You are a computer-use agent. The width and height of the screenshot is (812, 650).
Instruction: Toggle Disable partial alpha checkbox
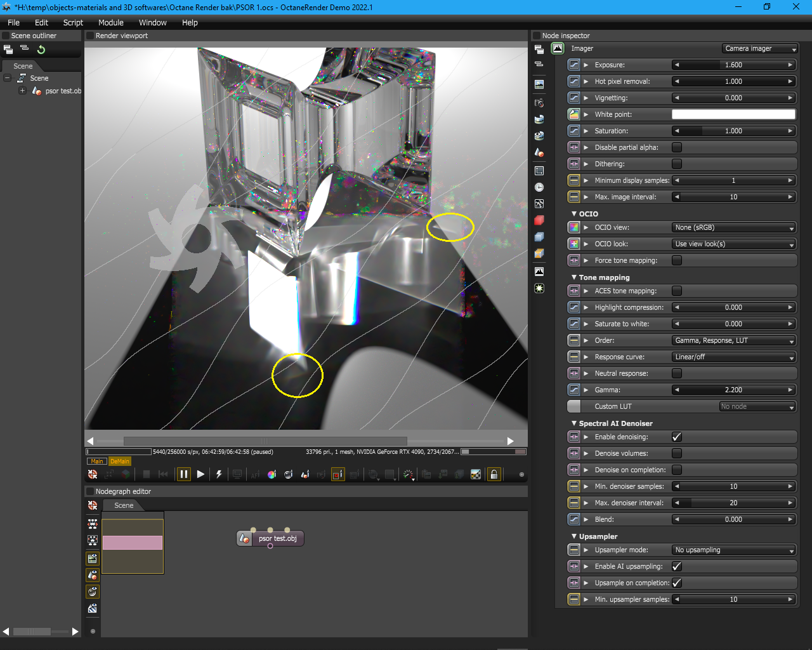[x=677, y=147]
